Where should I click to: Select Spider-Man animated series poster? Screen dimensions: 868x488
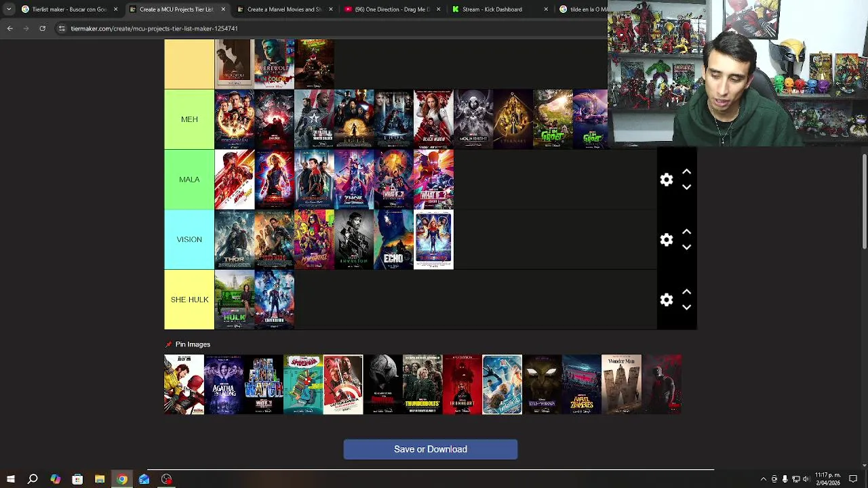click(303, 384)
